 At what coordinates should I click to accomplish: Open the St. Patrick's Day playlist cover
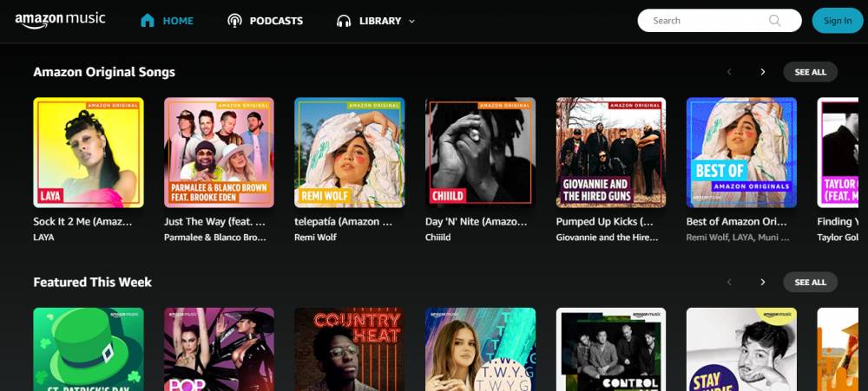point(89,349)
